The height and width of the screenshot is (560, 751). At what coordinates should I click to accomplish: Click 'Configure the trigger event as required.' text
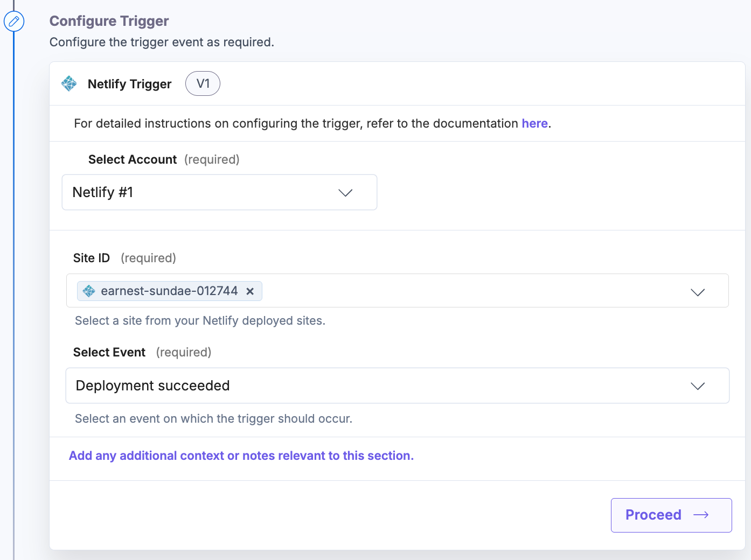click(x=162, y=42)
